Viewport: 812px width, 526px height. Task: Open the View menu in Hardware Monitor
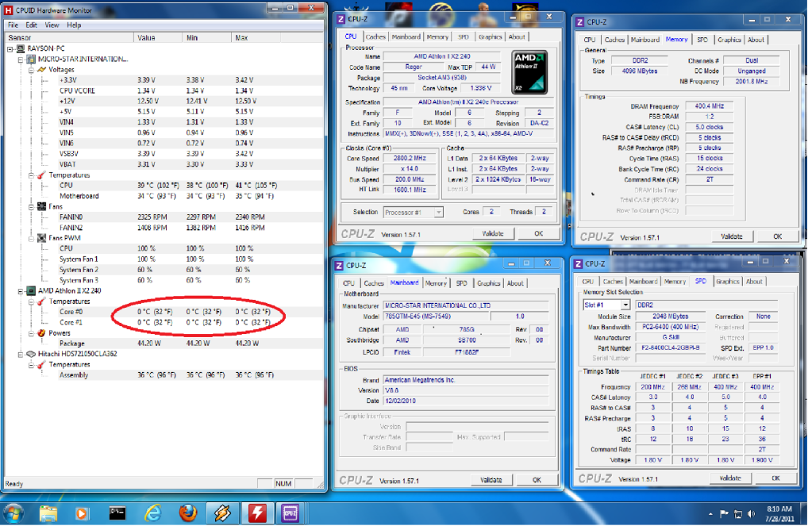pos(52,25)
